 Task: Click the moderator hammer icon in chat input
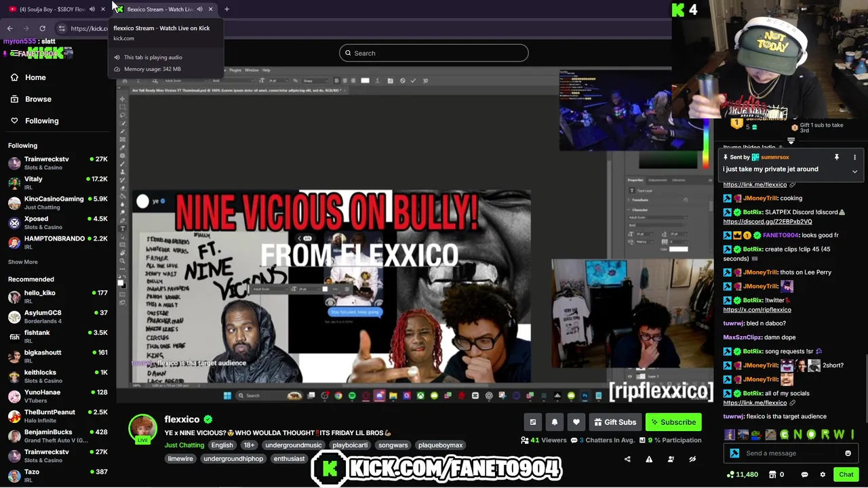[734, 453]
